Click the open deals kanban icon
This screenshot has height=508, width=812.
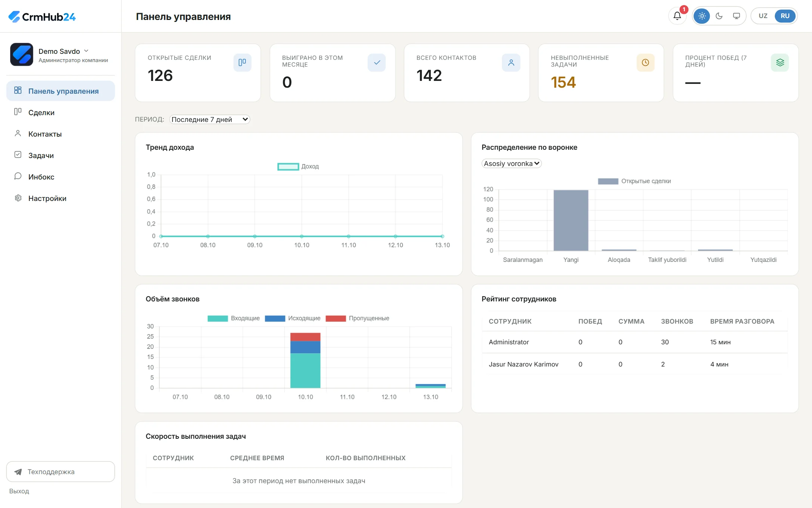coord(242,62)
